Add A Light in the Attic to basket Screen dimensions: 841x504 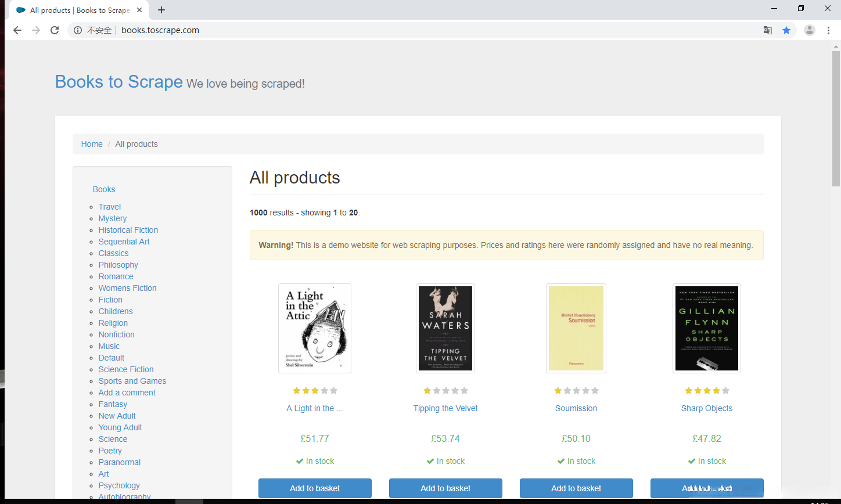[315, 488]
